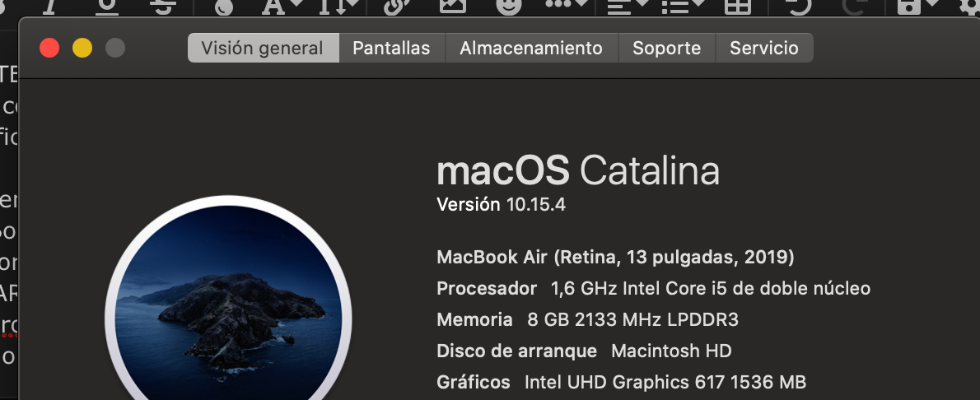Open text color drop icon in editor toolbar
The image size is (980, 400).
(224, 7)
